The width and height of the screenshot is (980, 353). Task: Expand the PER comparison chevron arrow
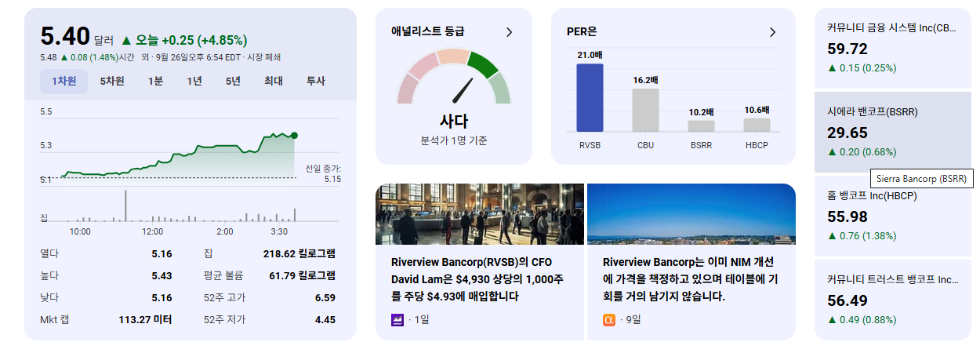(772, 32)
